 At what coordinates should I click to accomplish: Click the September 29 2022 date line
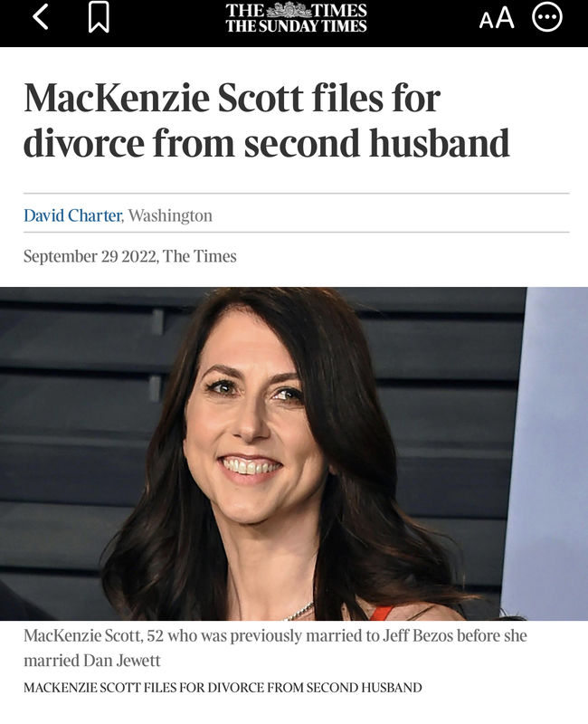click(x=91, y=256)
